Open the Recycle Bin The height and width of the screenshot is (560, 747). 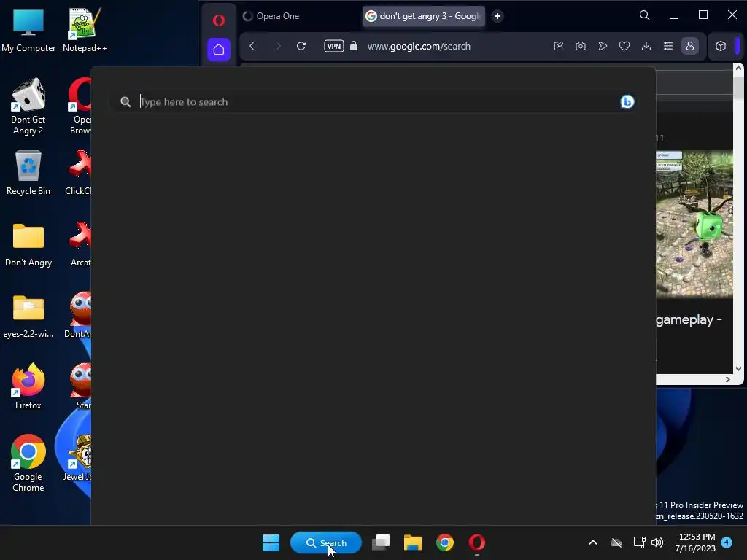28,173
